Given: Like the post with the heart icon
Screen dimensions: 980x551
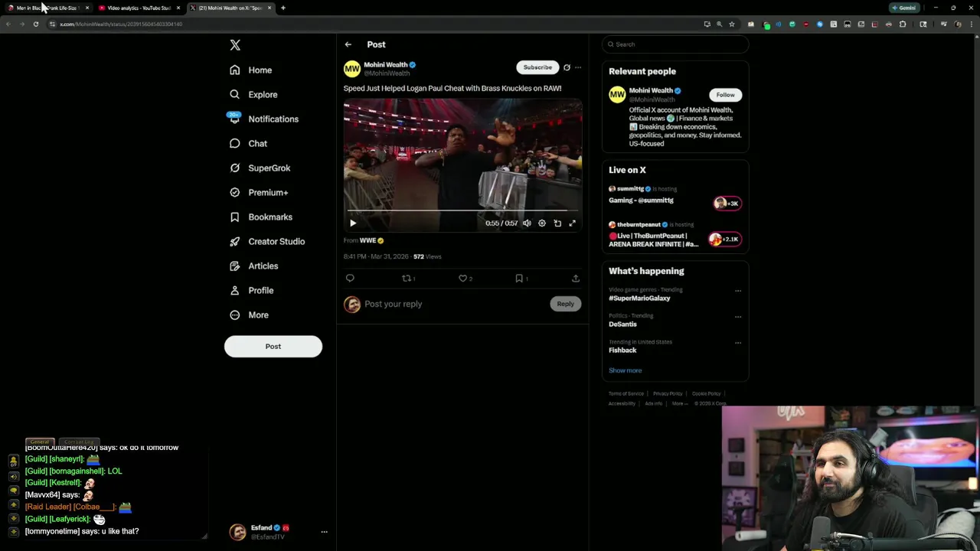Looking at the screenshot, I should (x=462, y=279).
